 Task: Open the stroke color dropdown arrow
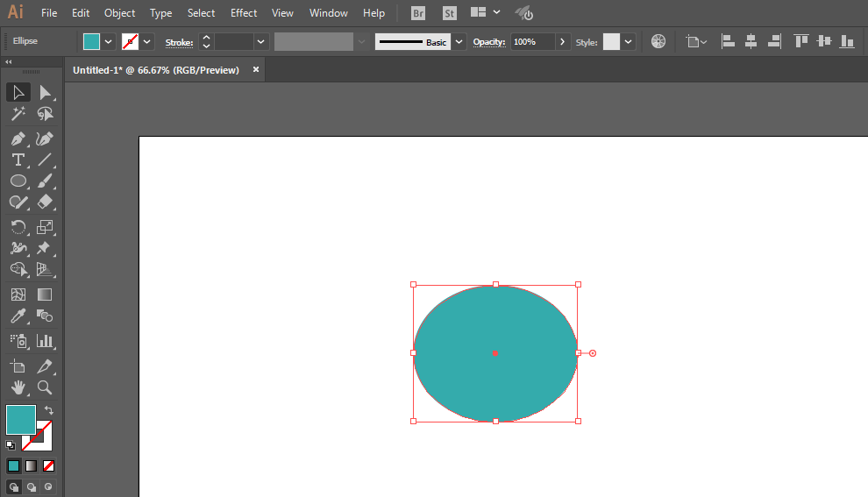(146, 41)
